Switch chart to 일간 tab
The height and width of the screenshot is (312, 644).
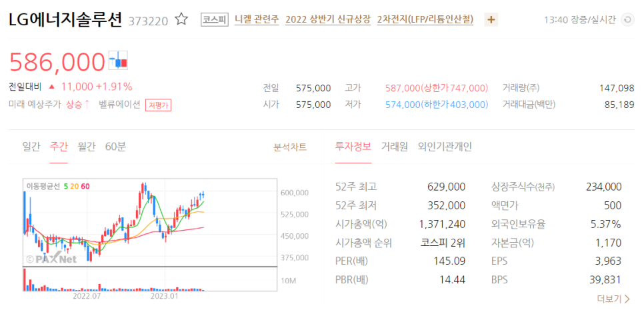(x=31, y=147)
